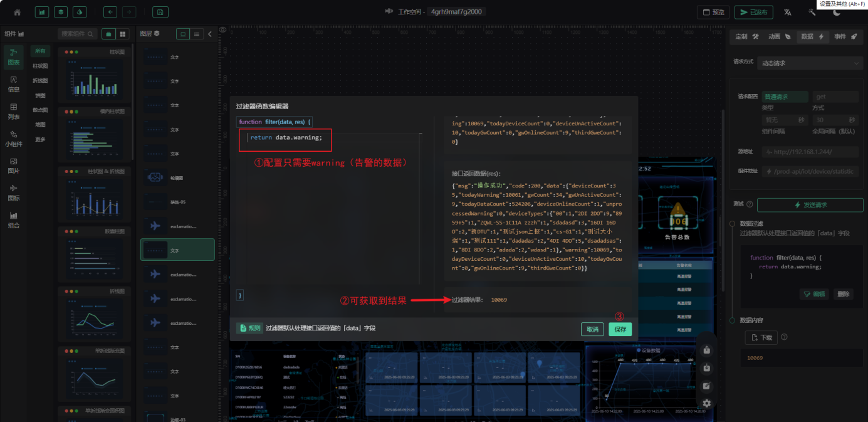Screen dimensions: 868x422
Task: Switch component view to grid layout
Action: pyautogui.click(x=123, y=34)
